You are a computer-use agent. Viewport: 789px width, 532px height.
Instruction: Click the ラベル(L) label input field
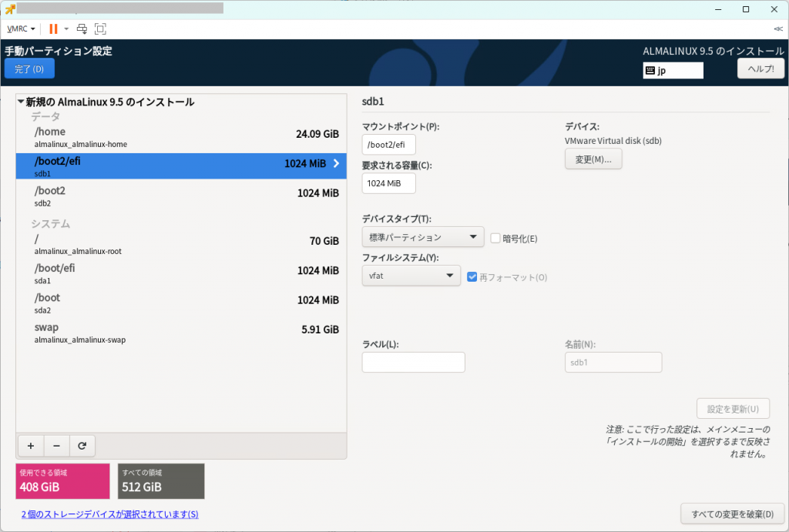point(413,363)
